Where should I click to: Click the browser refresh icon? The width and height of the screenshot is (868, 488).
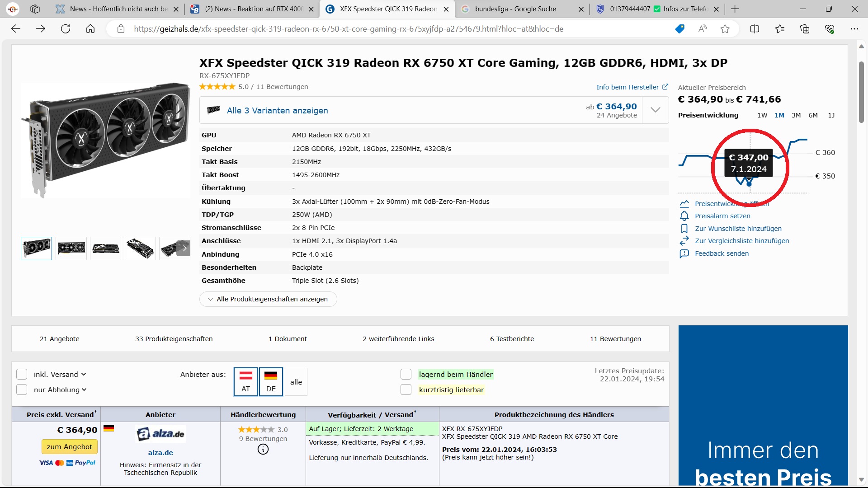point(66,29)
